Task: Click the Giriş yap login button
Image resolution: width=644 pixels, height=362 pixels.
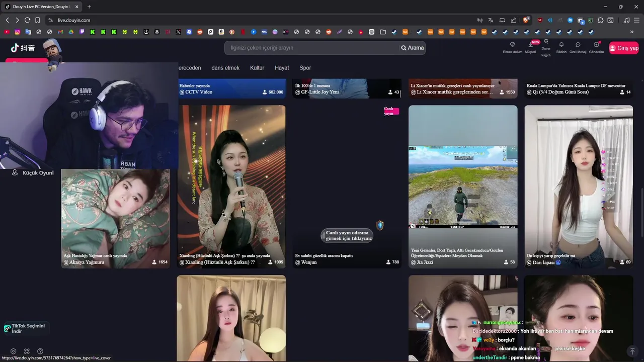Action: (623, 48)
